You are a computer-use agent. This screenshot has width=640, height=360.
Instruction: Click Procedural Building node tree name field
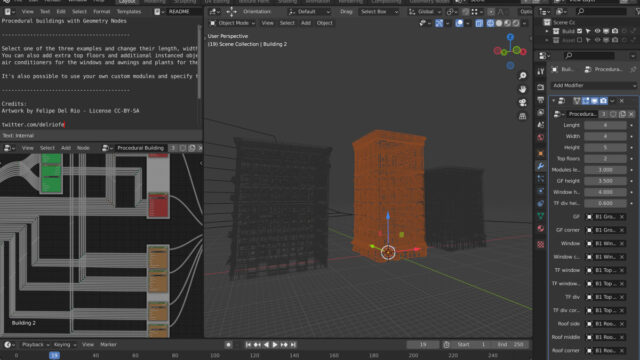coord(140,148)
